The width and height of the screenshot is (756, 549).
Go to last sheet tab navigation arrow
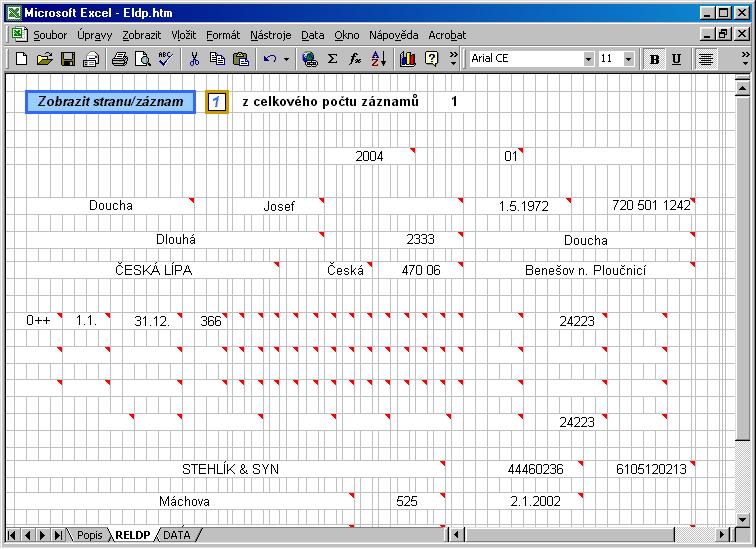pyautogui.click(x=58, y=535)
